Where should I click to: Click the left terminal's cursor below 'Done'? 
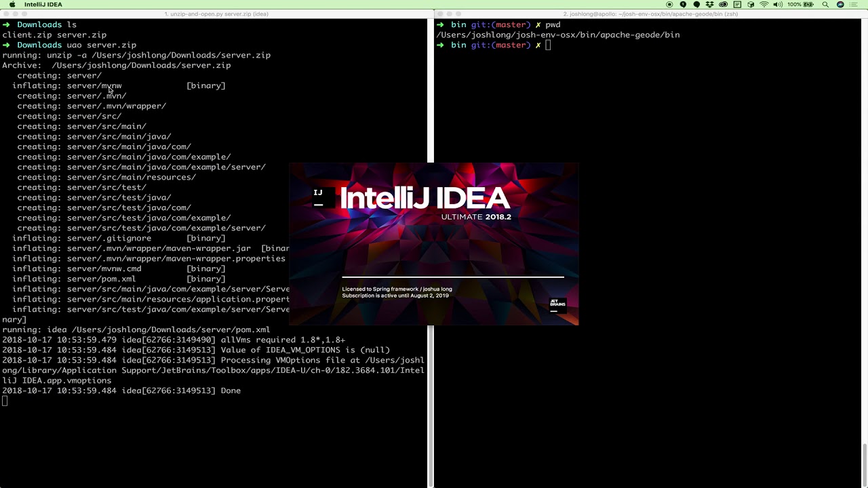pyautogui.click(x=5, y=401)
